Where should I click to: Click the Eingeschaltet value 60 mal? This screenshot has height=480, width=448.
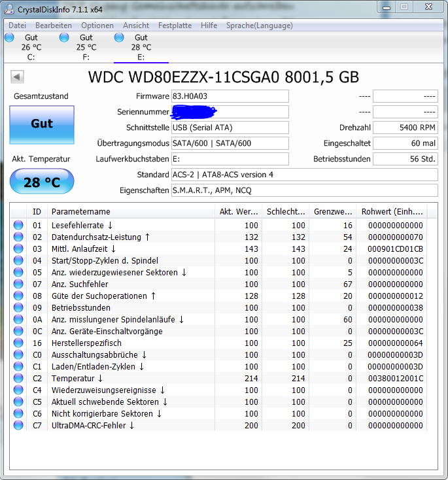click(x=405, y=143)
